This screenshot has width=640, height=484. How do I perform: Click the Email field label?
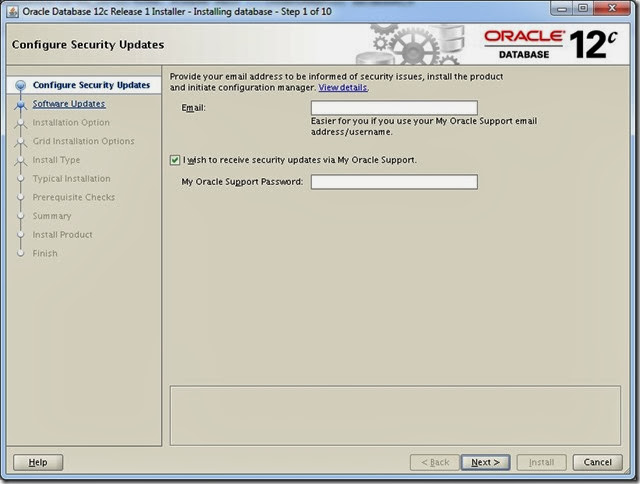coord(193,108)
